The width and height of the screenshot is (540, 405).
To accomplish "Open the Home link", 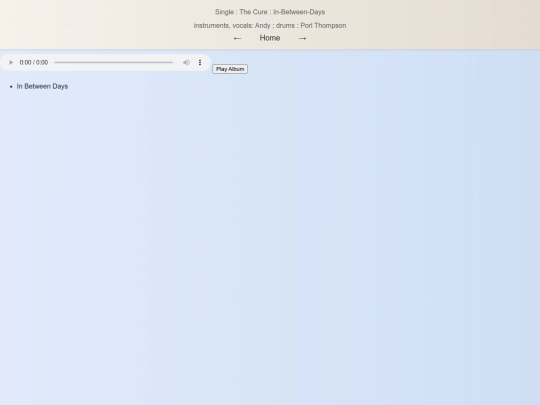I will click(270, 38).
